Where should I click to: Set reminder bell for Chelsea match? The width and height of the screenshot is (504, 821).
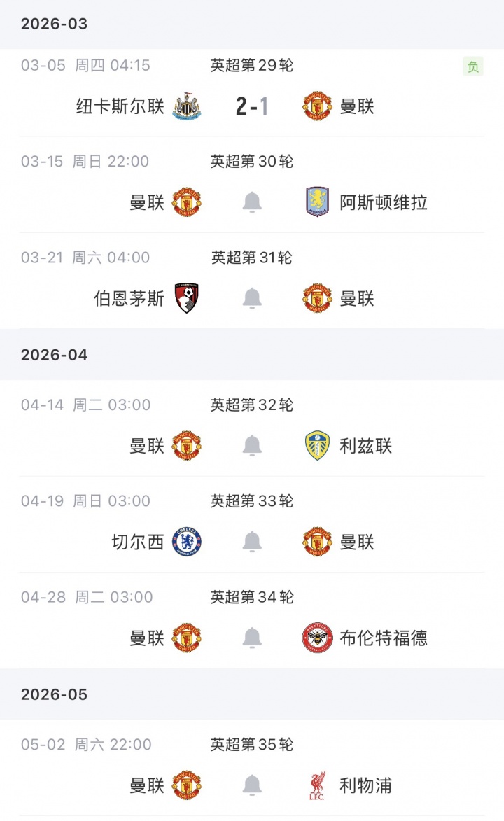coord(252,542)
